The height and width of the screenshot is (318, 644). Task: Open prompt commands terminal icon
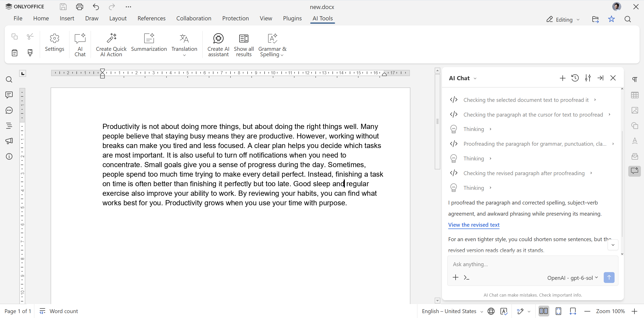466,278
